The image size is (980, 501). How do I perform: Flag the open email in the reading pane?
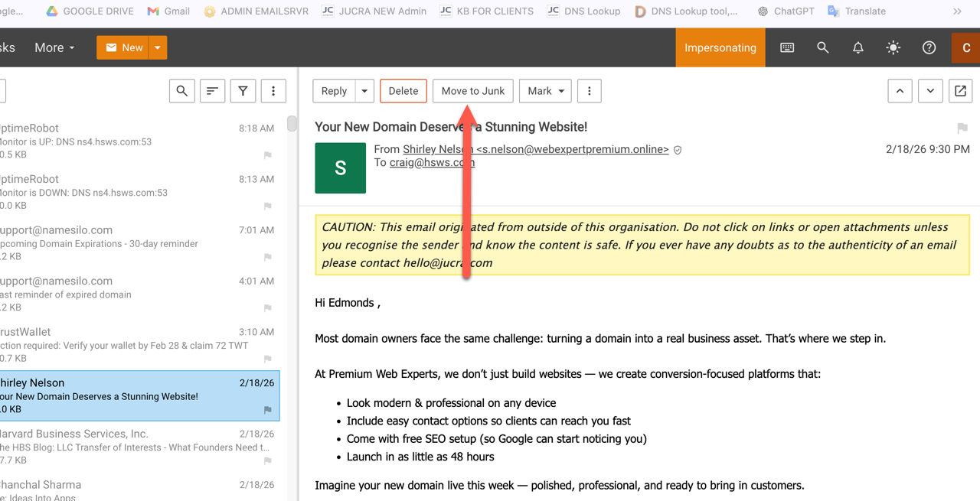962,128
